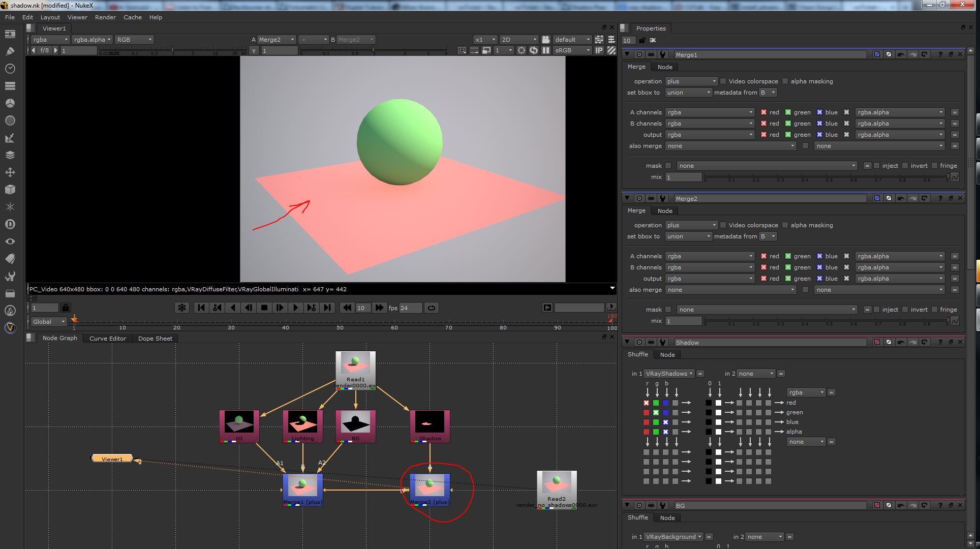This screenshot has width=980, height=549.
Task: Click the fps value field
Action: (411, 308)
